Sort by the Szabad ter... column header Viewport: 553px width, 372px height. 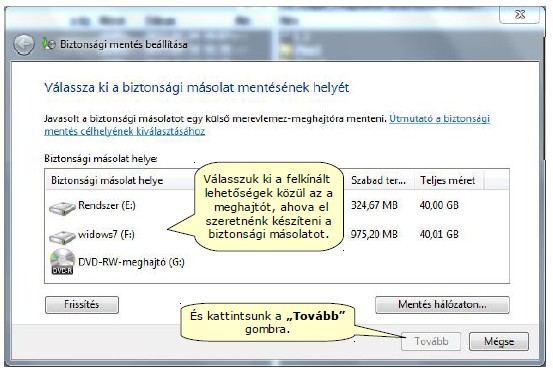(378, 181)
